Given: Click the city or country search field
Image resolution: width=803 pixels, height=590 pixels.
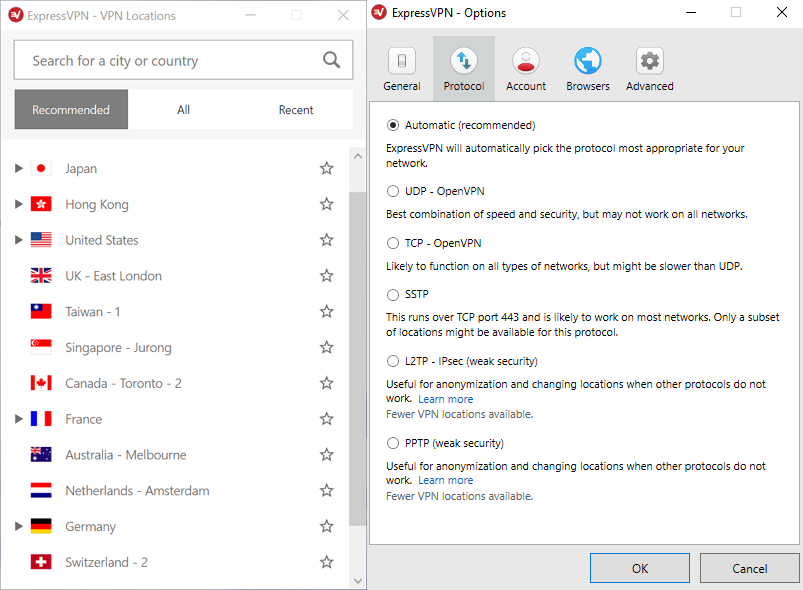Looking at the screenshot, I should [x=183, y=60].
